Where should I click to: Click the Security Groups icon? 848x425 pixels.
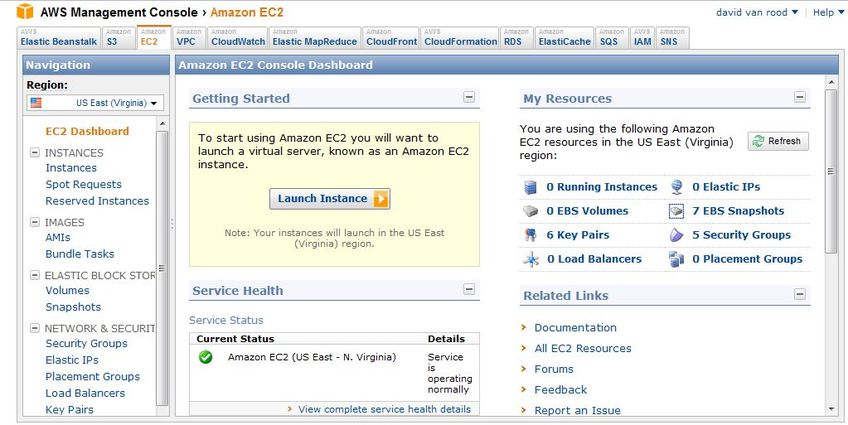tap(677, 235)
